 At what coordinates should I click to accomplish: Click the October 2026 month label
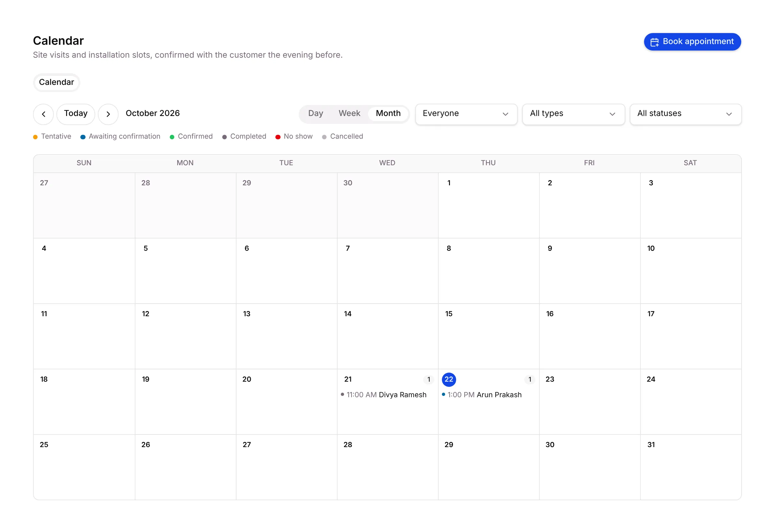(153, 113)
